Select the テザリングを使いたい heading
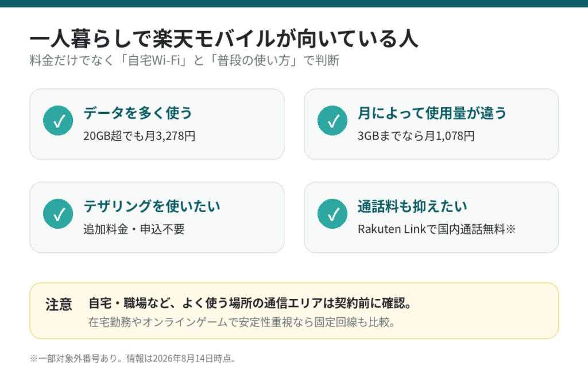This screenshot has width=588, height=373. point(152,206)
